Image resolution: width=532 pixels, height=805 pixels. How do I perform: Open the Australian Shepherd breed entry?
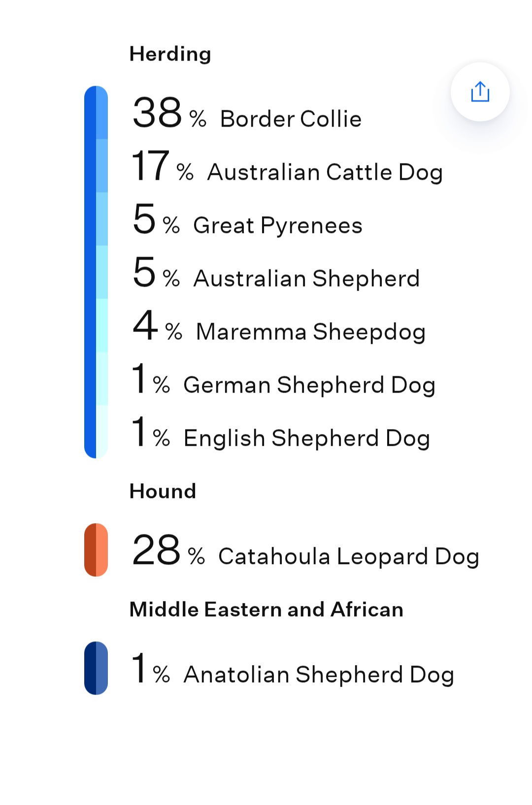click(276, 272)
